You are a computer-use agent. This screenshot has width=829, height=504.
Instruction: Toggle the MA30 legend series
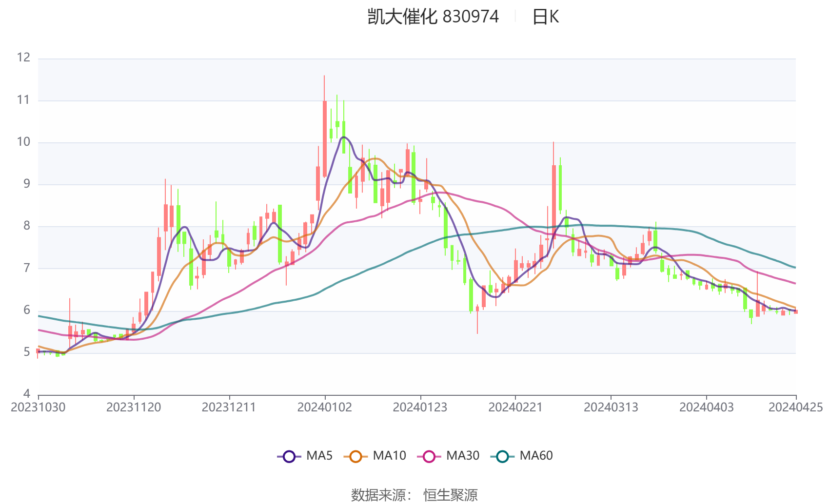pyautogui.click(x=448, y=456)
